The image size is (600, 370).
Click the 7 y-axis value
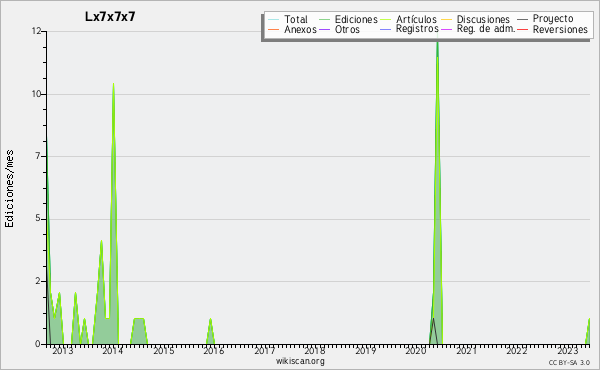[x=38, y=156]
